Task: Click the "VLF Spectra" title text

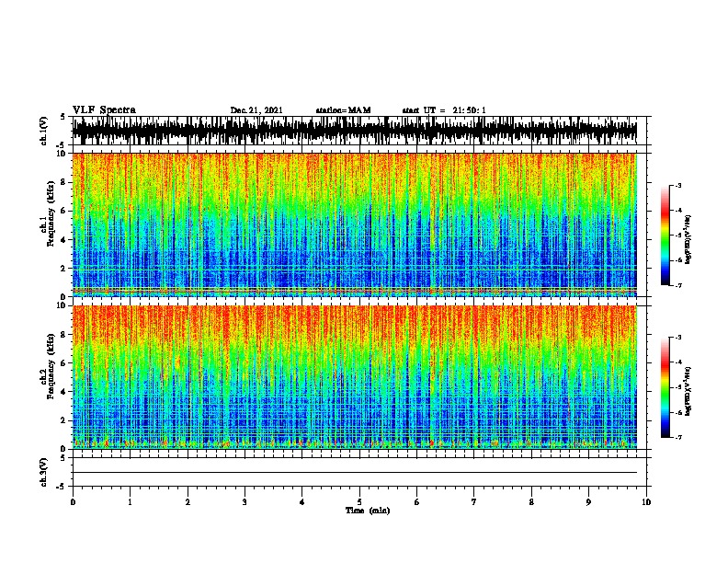Action: (104, 110)
